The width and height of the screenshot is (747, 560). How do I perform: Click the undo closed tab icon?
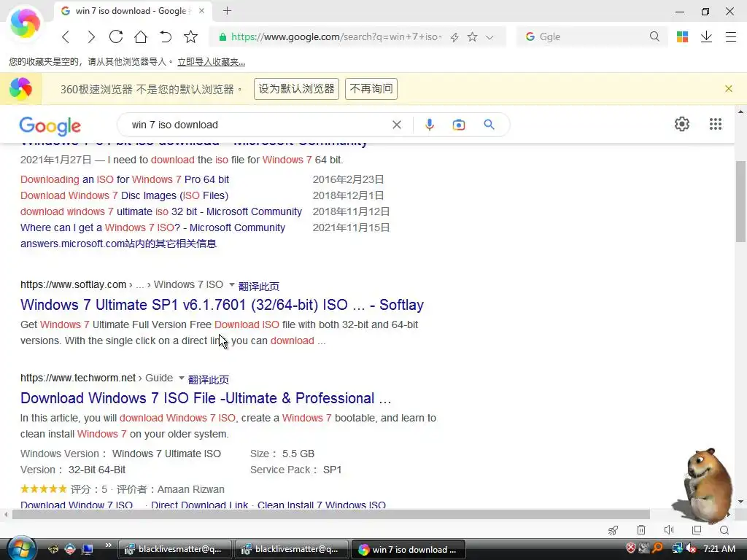(x=166, y=36)
